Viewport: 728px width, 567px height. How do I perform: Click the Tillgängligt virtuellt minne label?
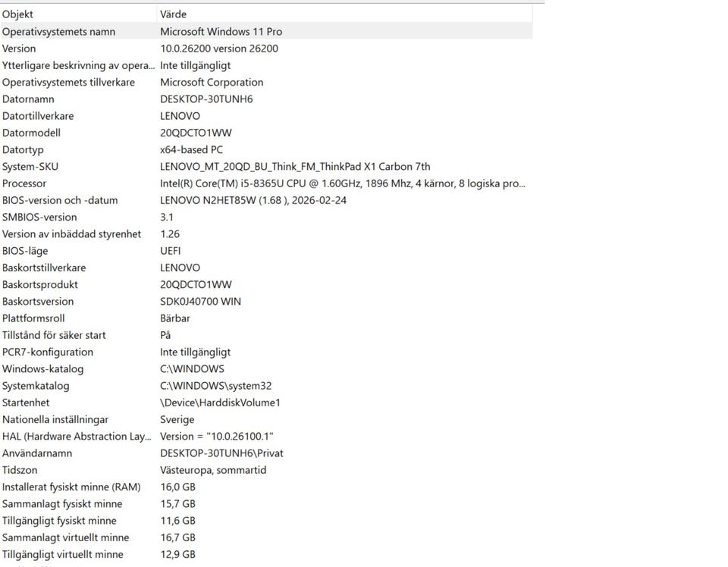pos(63,554)
